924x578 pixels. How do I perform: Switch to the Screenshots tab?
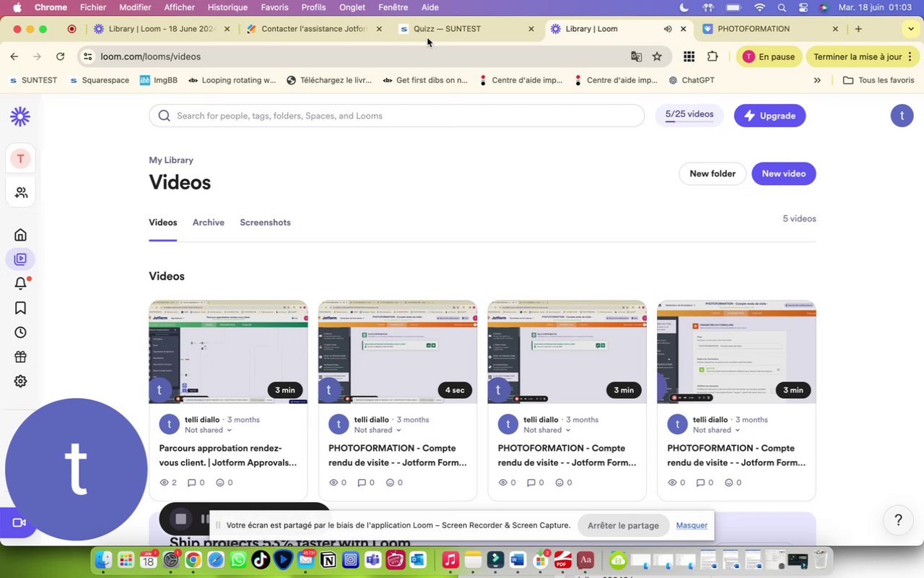(265, 223)
